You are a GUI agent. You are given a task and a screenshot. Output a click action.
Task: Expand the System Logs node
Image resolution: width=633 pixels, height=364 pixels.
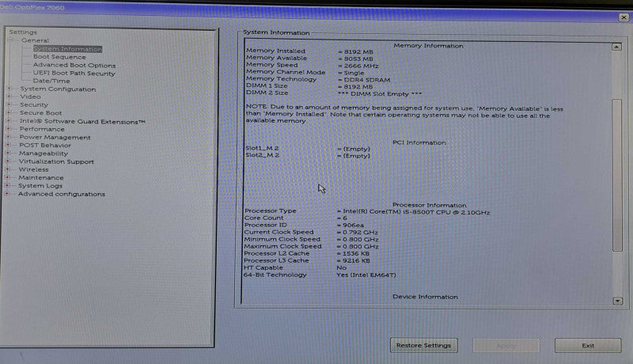[x=7, y=185]
